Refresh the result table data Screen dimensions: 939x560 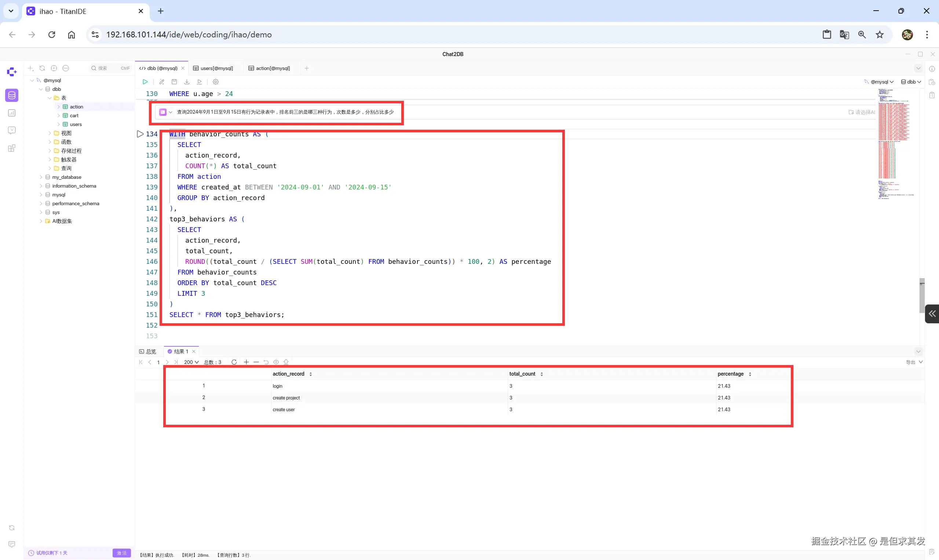pos(234,362)
